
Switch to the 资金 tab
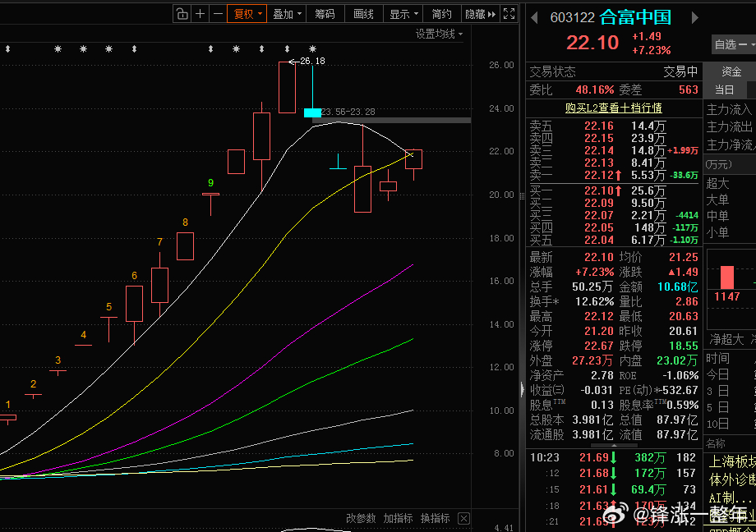731,71
